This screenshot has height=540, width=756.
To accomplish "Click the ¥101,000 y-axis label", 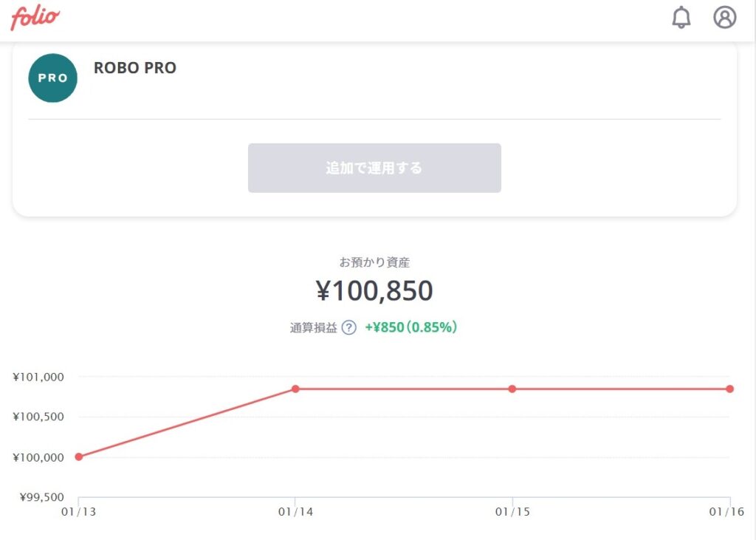I will click(38, 377).
